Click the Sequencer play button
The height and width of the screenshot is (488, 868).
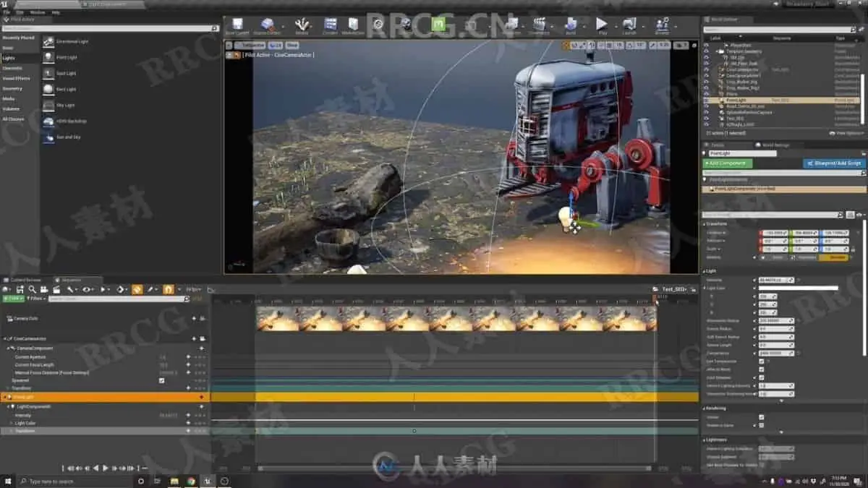click(x=106, y=468)
